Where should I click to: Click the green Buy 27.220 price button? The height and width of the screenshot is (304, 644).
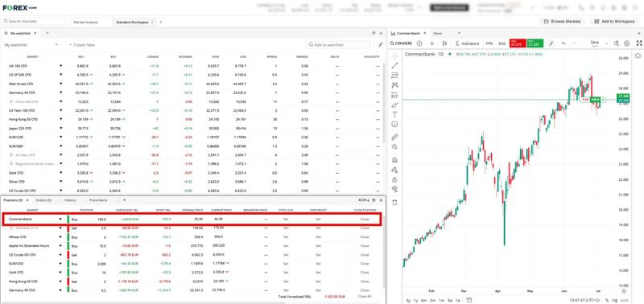535,43
